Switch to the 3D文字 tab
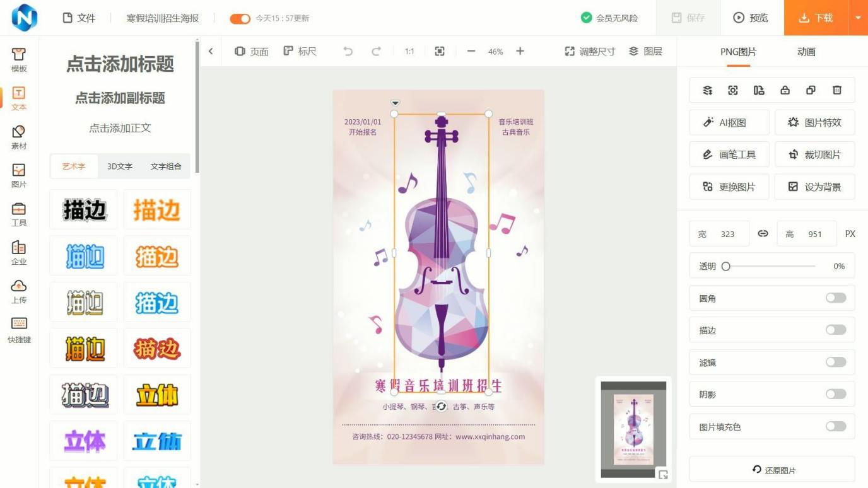 (x=119, y=166)
